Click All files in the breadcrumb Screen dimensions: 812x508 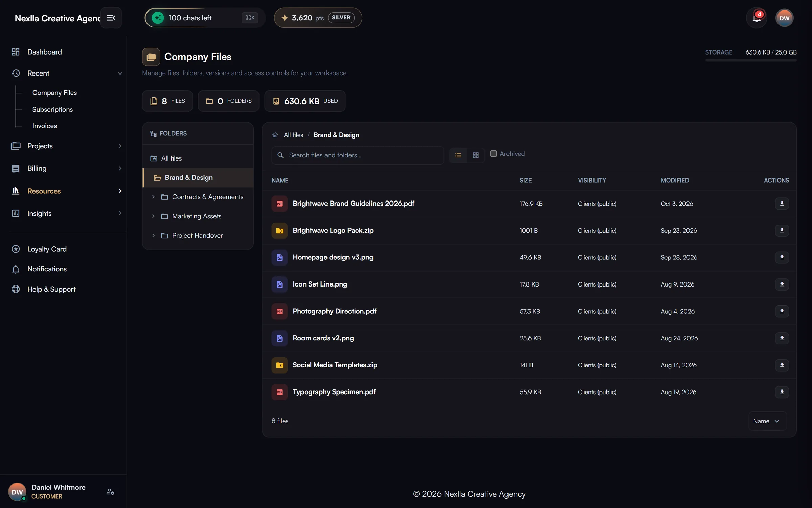pos(293,135)
